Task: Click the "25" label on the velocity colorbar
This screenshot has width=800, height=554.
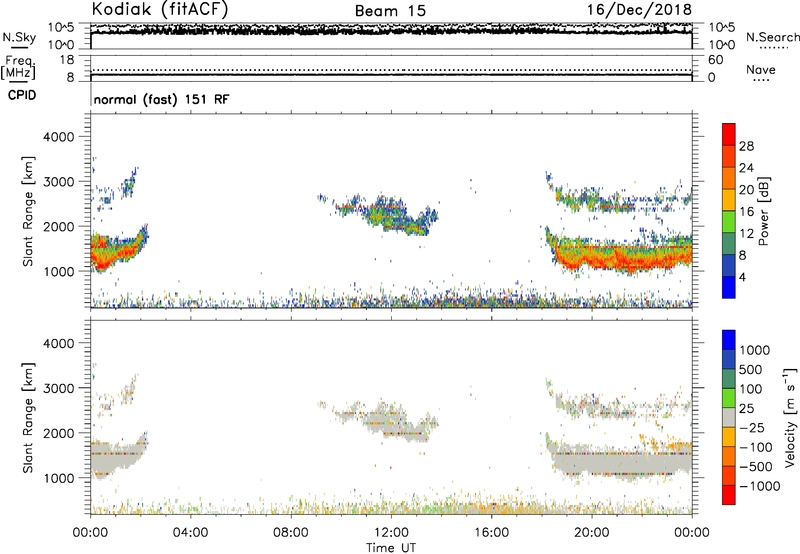Action: pos(746,409)
